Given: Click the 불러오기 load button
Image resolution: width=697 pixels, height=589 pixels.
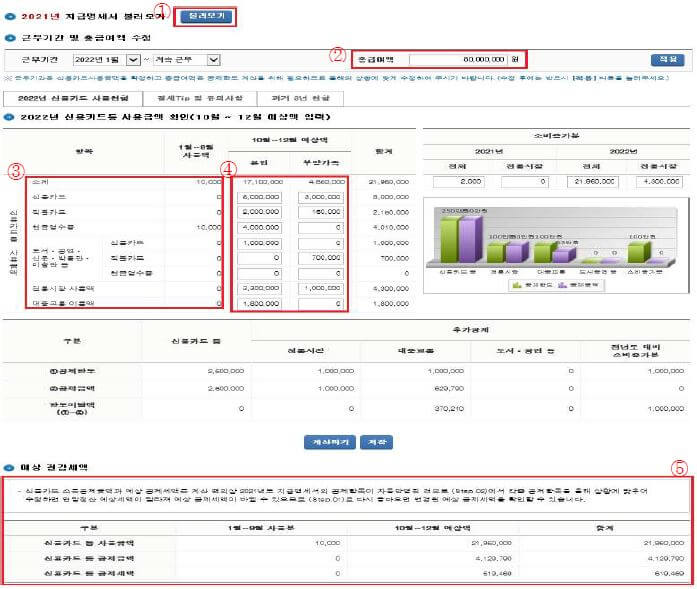Looking at the screenshot, I should click(207, 16).
